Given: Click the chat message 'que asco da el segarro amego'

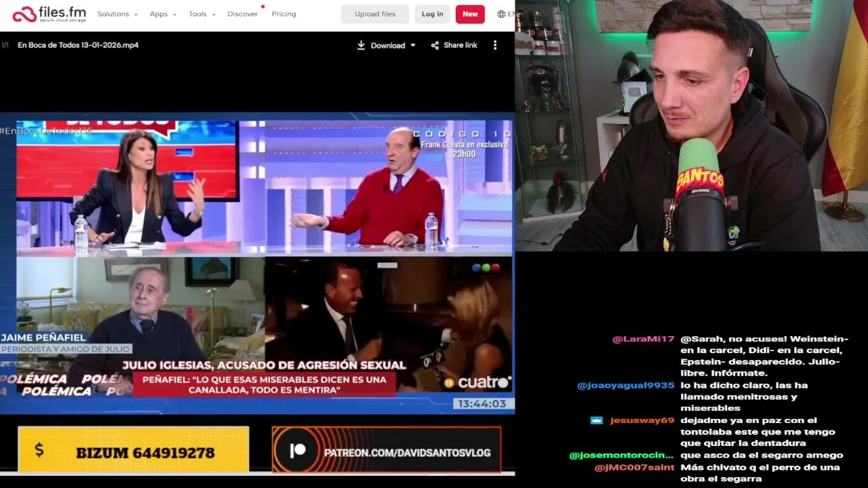Looking at the screenshot, I should (x=762, y=455).
